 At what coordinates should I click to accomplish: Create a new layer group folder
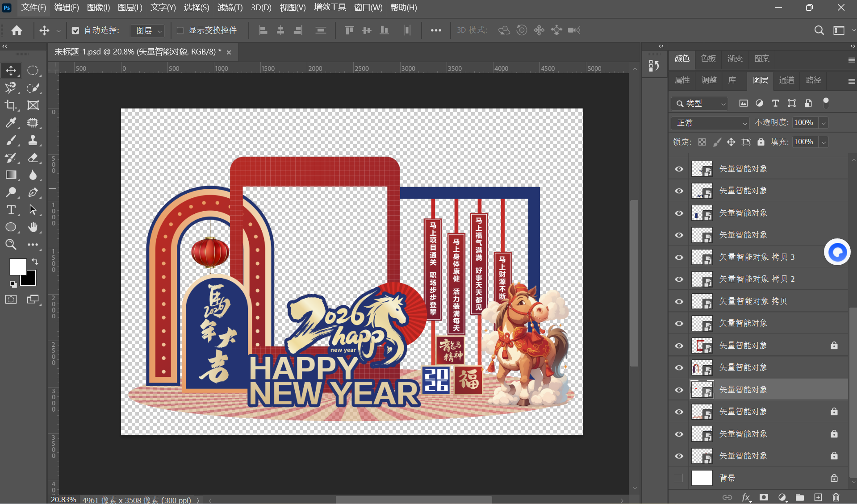coord(800,497)
